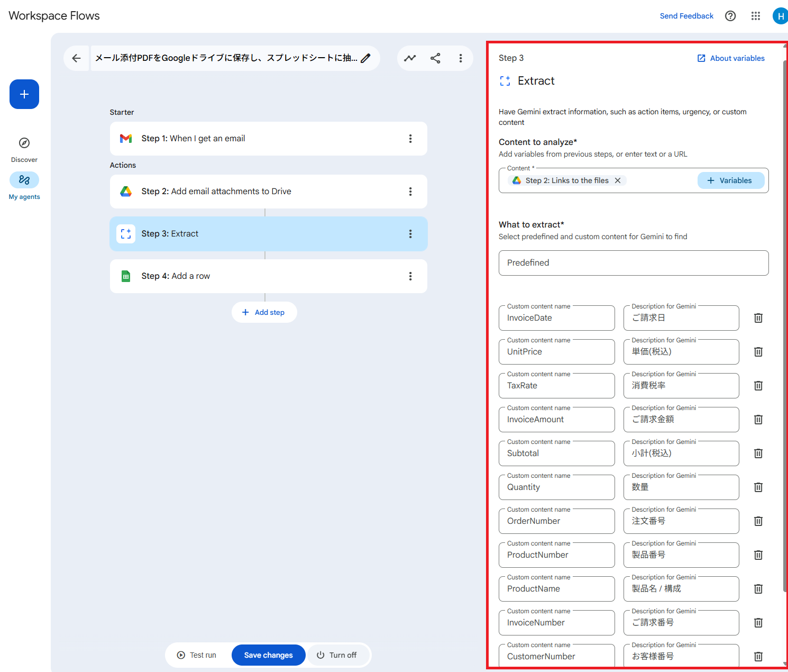Delete the TaxRate row with trash icon
This screenshot has height=672, width=788.
point(758,386)
